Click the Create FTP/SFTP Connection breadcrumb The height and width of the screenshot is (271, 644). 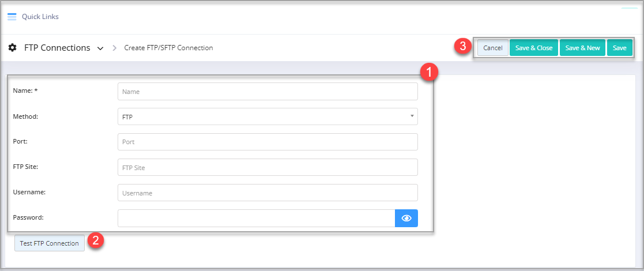tap(168, 48)
